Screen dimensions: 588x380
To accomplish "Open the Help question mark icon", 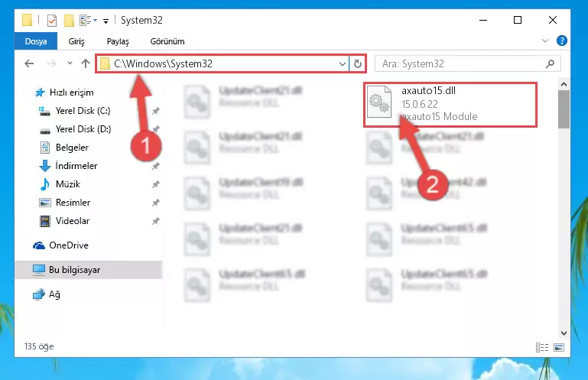I will tap(561, 41).
